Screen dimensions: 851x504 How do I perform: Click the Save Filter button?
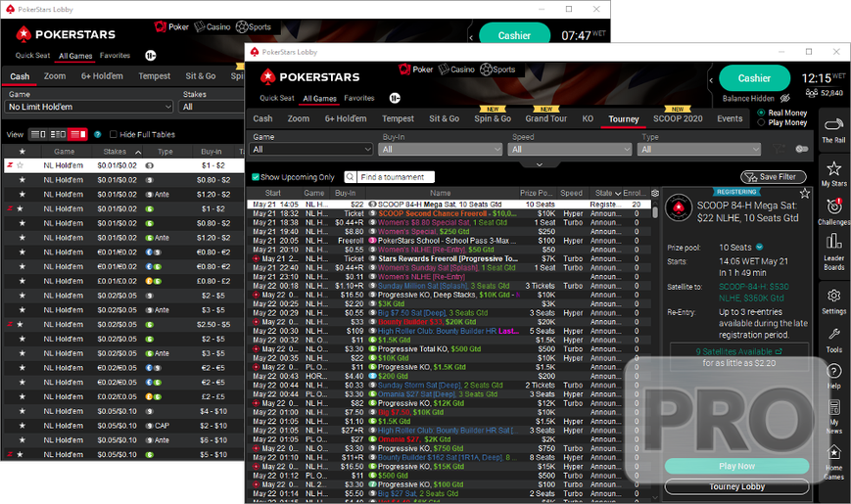tap(774, 177)
